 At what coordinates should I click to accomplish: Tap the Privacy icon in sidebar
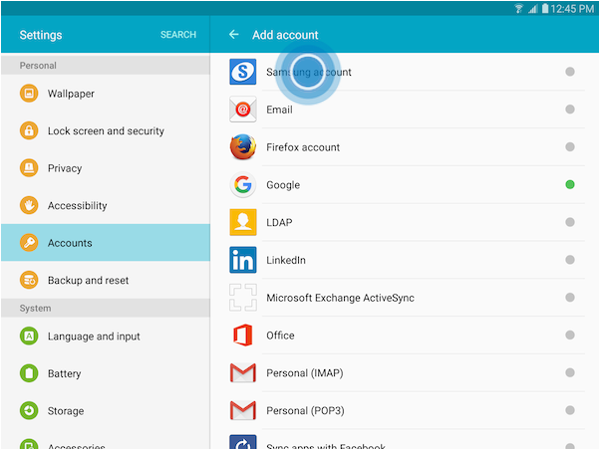pos(29,168)
